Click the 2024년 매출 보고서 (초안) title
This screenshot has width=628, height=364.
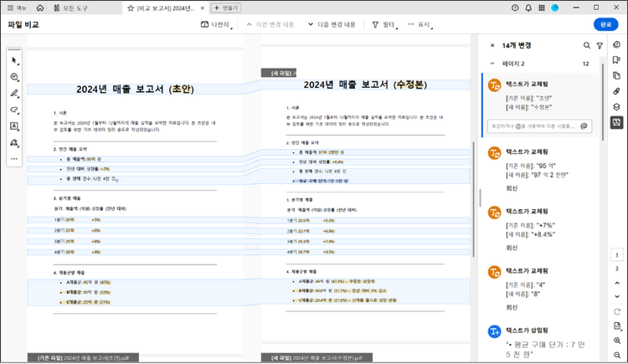135,89
